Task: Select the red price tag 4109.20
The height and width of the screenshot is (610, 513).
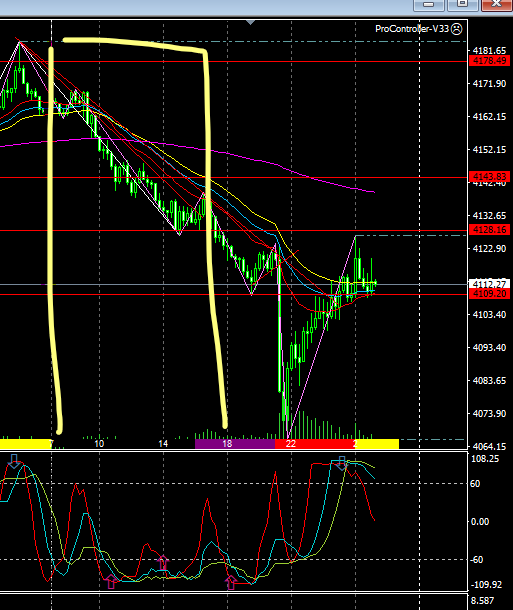Action: coord(489,294)
